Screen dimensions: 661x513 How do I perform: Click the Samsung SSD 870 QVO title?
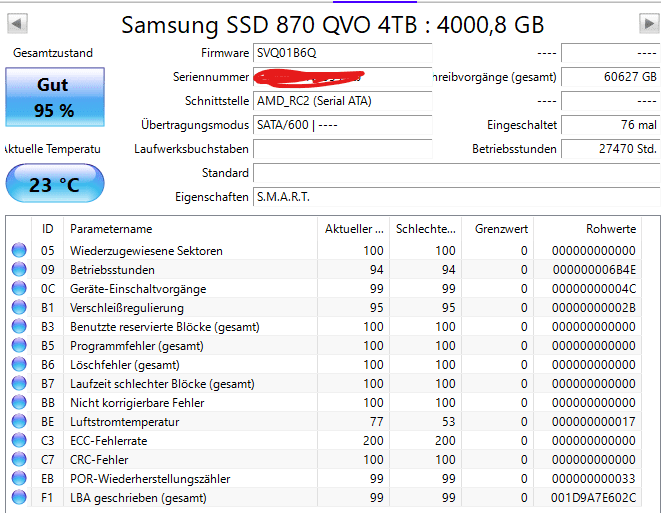(x=333, y=24)
